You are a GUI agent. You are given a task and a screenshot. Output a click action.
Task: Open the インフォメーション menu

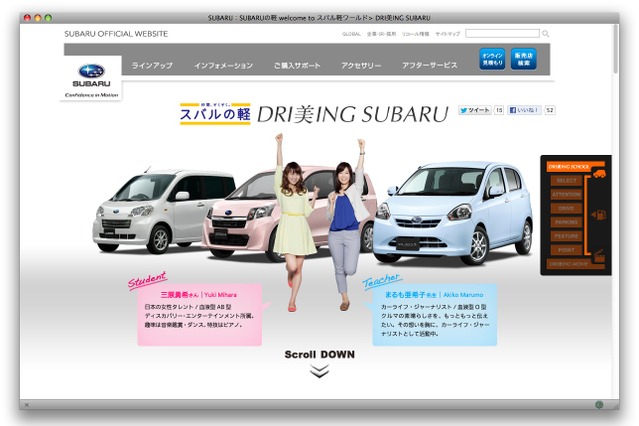coord(223,65)
